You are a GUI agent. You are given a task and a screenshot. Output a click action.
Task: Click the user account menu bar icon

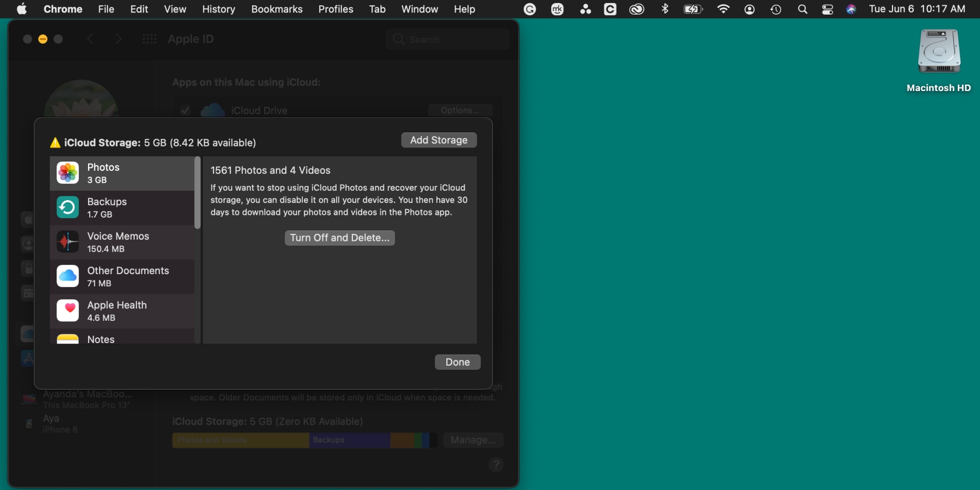(x=750, y=9)
